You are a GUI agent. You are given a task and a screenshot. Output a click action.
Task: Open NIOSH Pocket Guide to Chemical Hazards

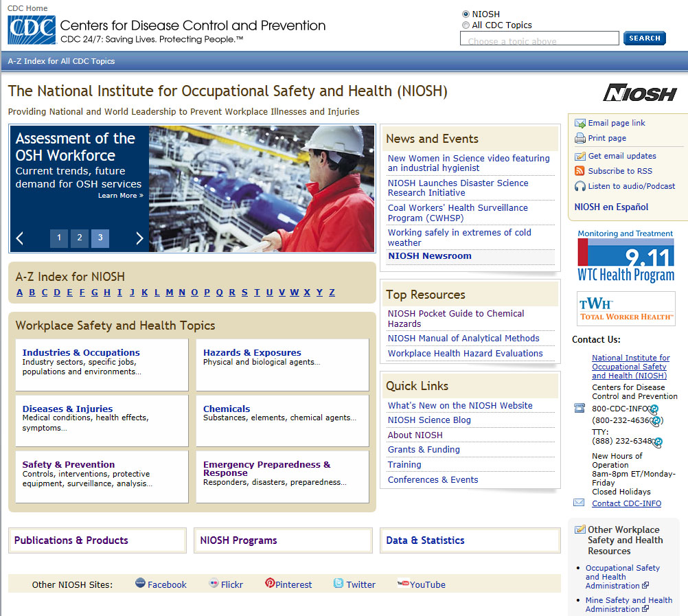[x=456, y=319]
